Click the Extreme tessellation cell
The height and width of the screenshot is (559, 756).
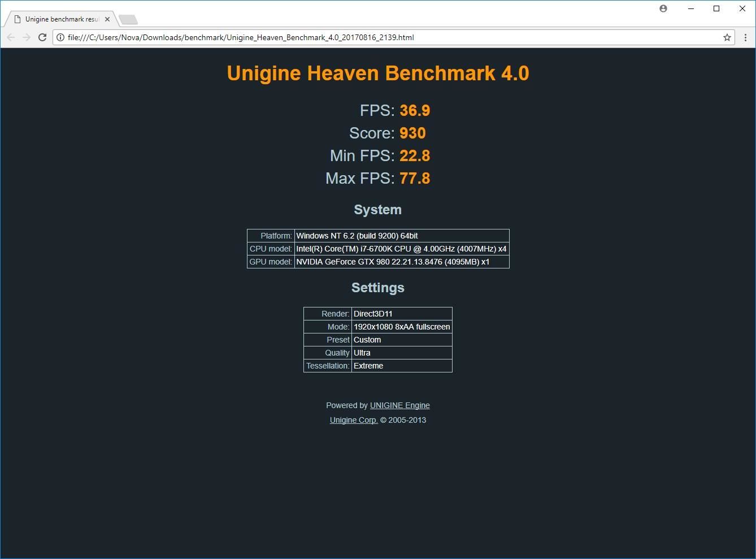(x=402, y=366)
